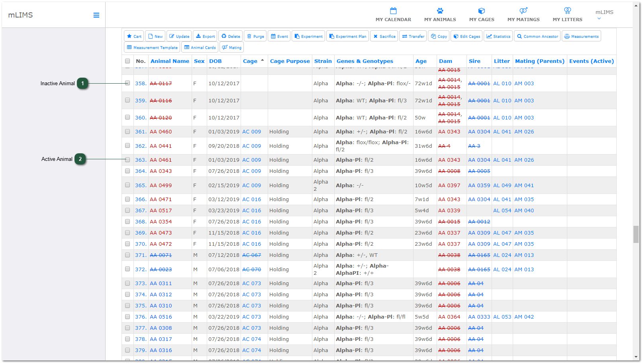Viewport: 643px width, 364px height.
Task: Open Experiment Plan from toolbar
Action: 348,36
